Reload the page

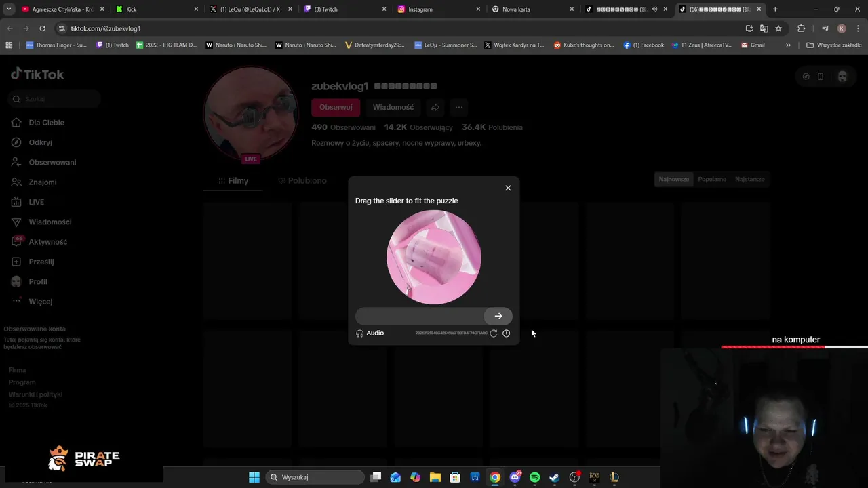pos(42,28)
